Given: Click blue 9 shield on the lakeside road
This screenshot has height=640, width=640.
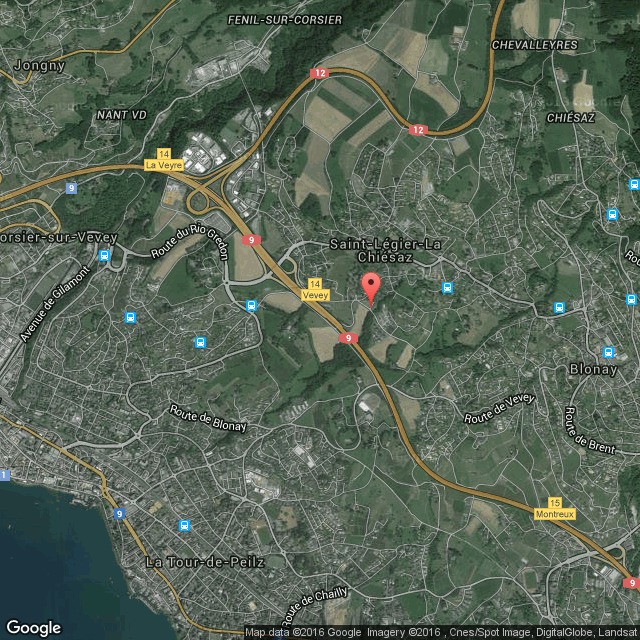Looking at the screenshot, I should point(119,513).
